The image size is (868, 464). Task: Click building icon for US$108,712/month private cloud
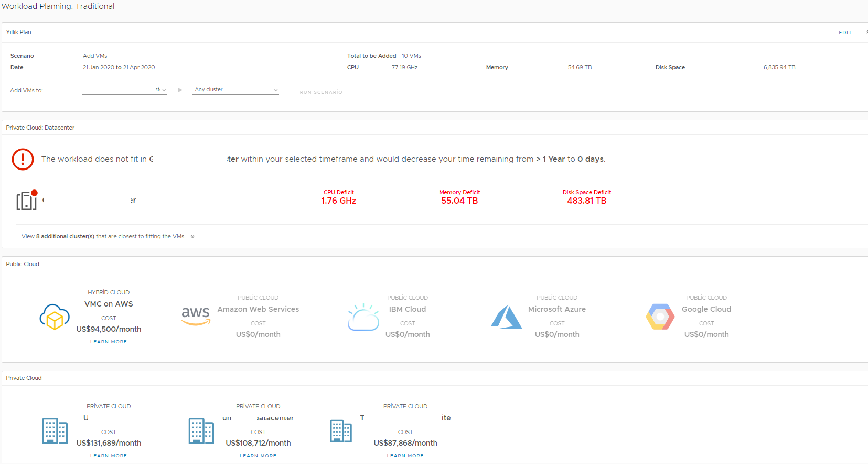pos(201,431)
